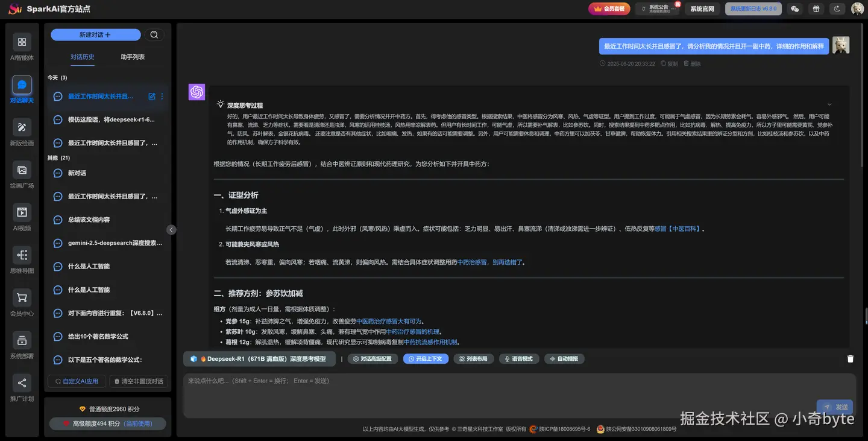Open the 系统公告 notification button
Viewport: 868px width, 441px height.
658,9
